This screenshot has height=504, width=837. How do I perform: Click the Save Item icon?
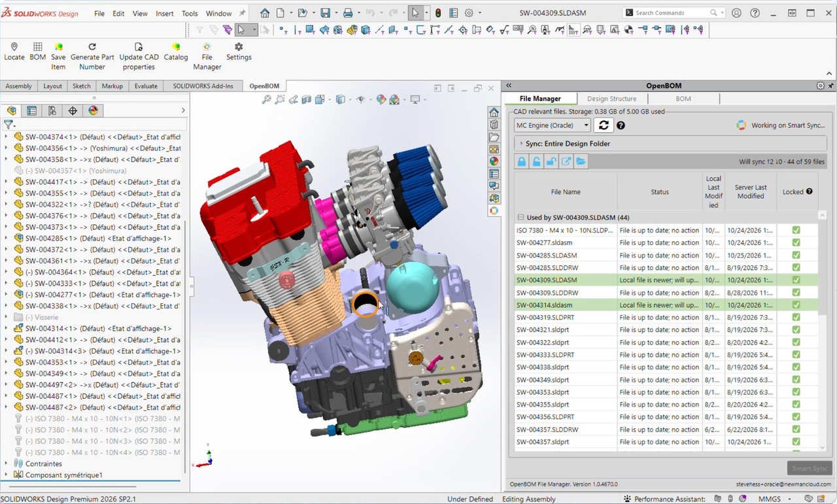(58, 46)
